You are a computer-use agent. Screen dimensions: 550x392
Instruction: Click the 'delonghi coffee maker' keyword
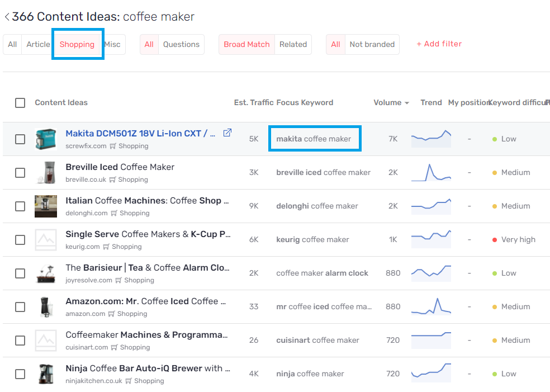click(x=317, y=206)
